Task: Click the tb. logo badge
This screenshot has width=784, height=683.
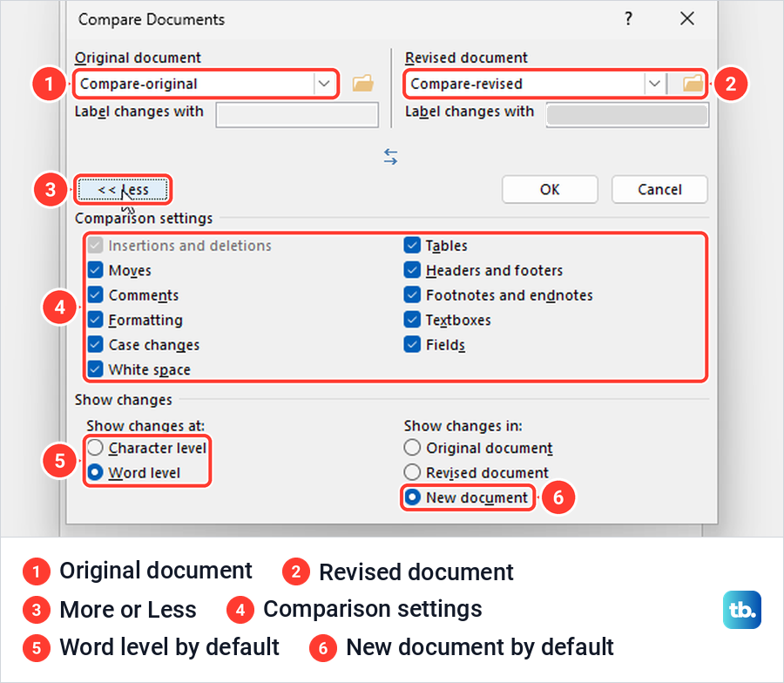Action: coord(742,610)
